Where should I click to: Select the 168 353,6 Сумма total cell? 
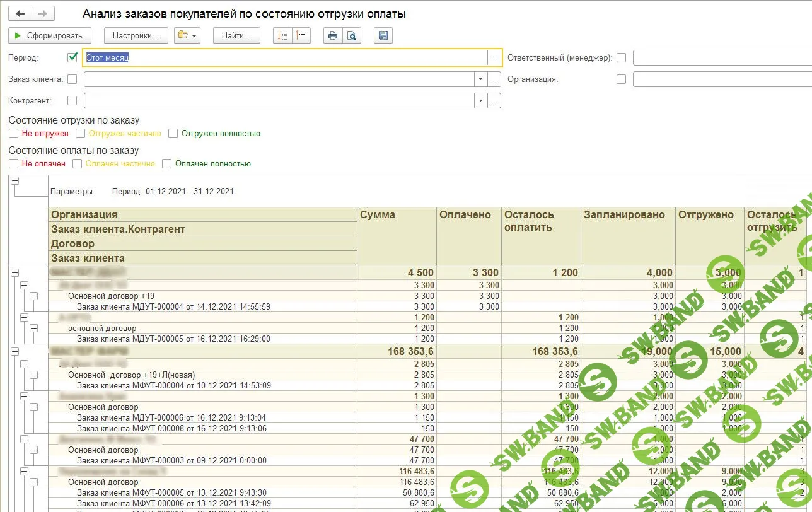(x=397, y=351)
